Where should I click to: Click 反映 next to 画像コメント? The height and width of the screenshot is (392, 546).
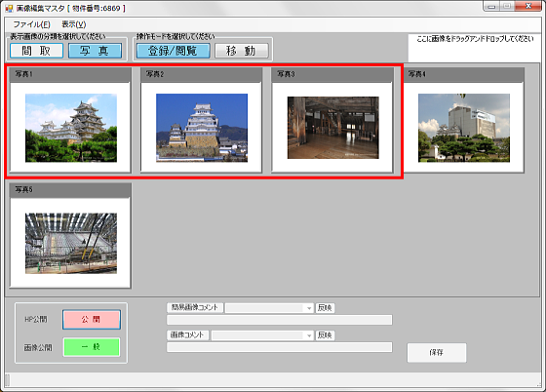(325, 335)
